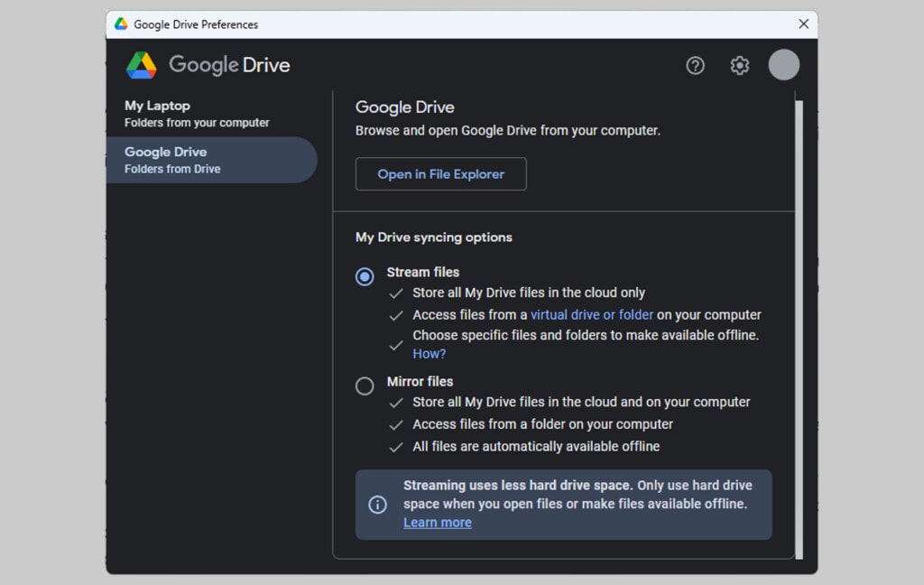Click the 'How?' link
924x585 pixels.
(429, 353)
